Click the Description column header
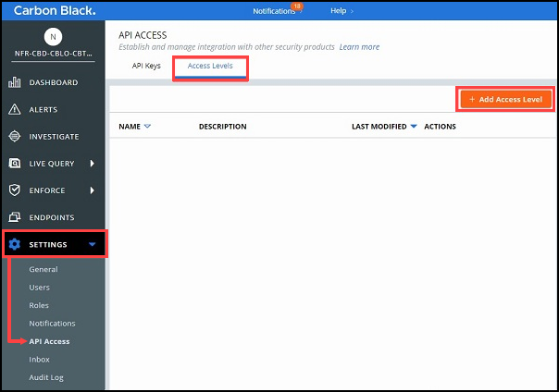The height and width of the screenshot is (392, 559). (x=222, y=127)
